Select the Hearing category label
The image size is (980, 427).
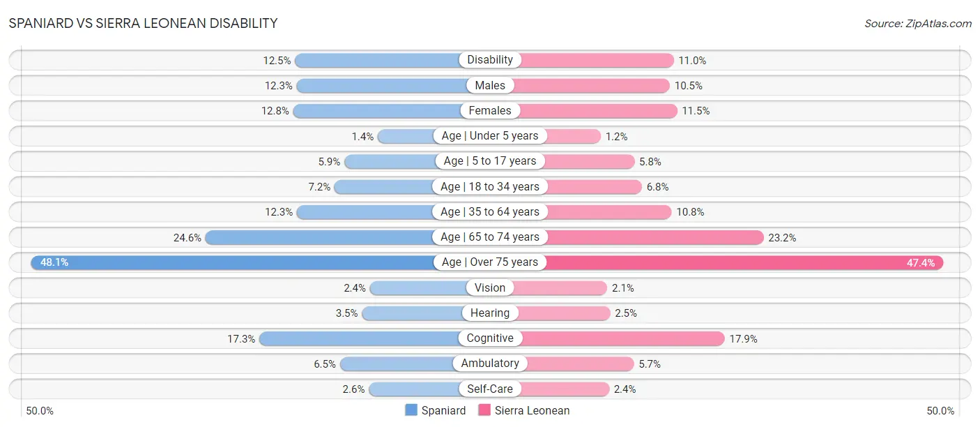(490, 313)
